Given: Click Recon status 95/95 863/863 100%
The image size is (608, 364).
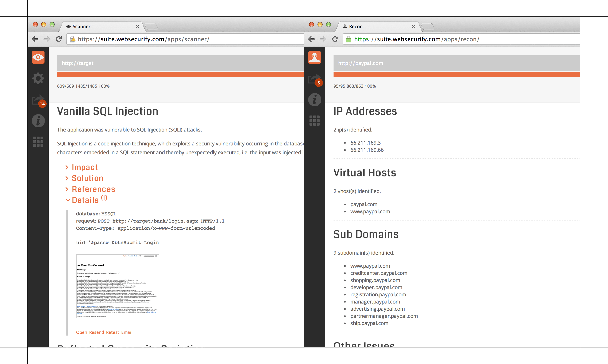Looking at the screenshot, I should [354, 86].
